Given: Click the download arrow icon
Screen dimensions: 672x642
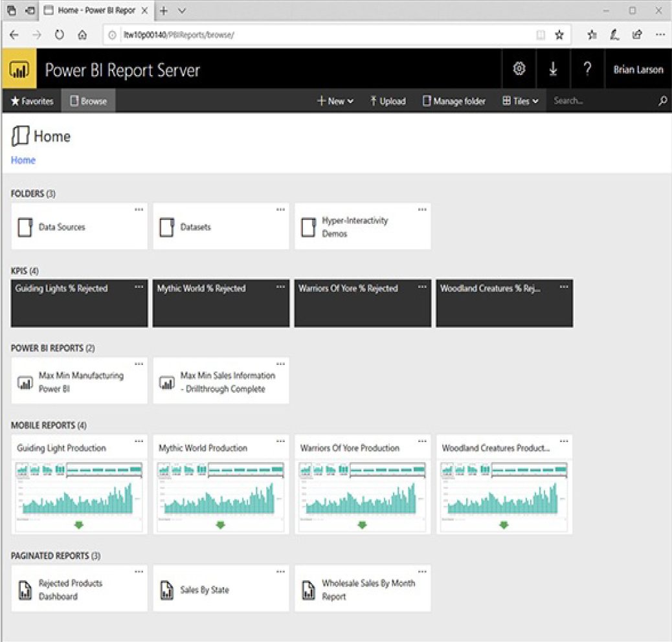Looking at the screenshot, I should (554, 69).
